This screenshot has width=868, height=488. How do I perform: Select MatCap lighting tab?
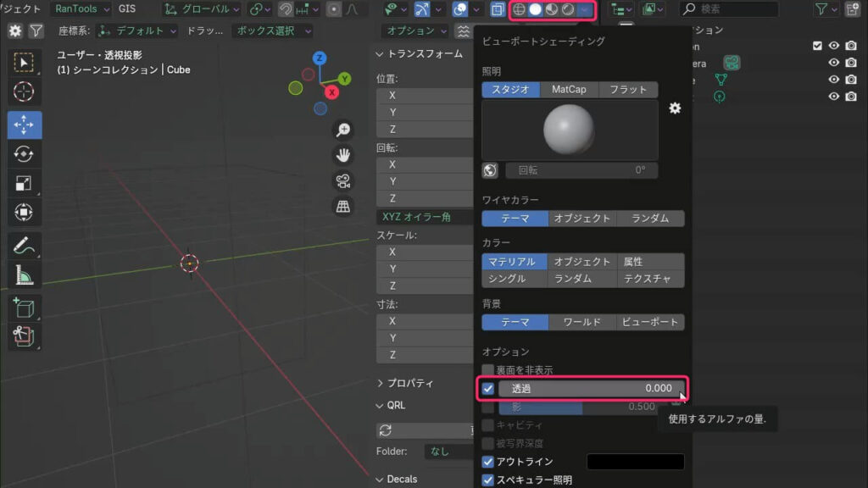(x=569, y=90)
